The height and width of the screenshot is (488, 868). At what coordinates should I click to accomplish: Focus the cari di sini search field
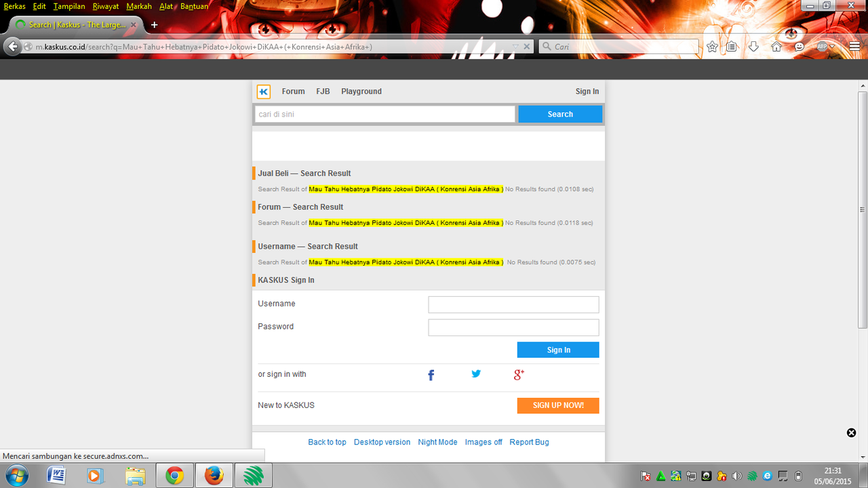(x=385, y=115)
